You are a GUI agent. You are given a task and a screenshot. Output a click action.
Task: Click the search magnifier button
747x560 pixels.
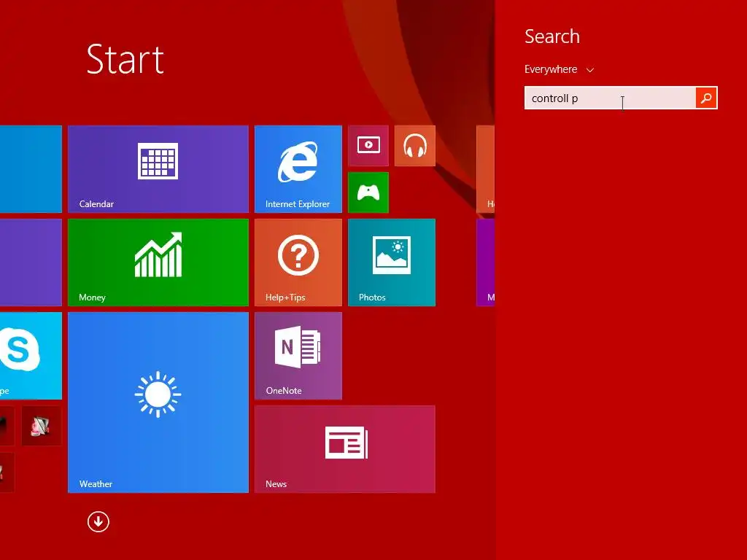coord(706,98)
